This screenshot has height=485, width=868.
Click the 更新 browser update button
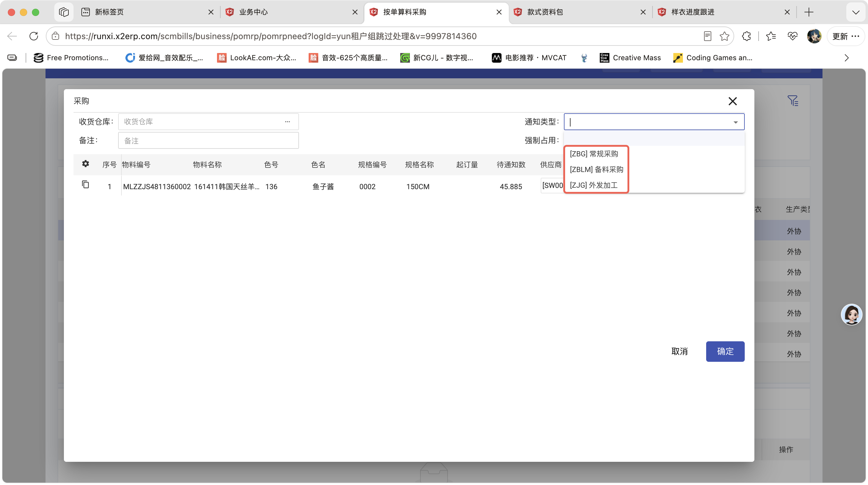[845, 36]
